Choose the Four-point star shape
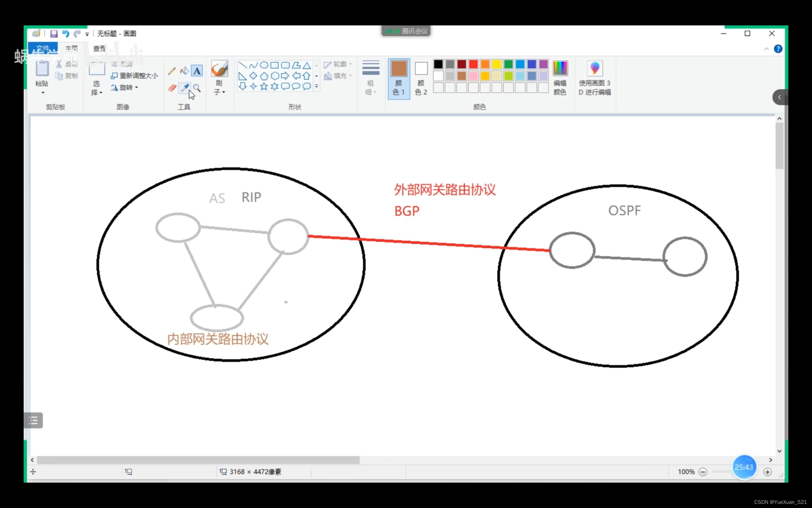The width and height of the screenshot is (812, 508). 253,87
